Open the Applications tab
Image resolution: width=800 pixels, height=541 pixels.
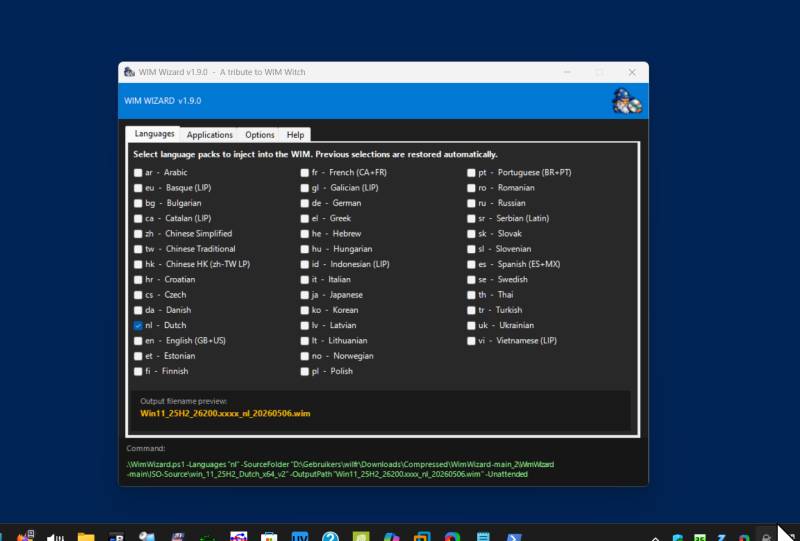209,135
